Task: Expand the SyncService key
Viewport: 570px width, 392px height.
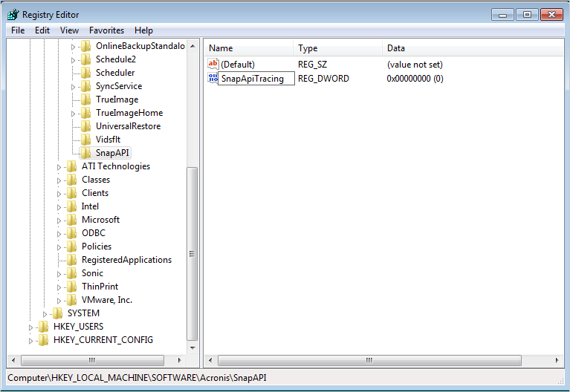Action: (x=73, y=87)
